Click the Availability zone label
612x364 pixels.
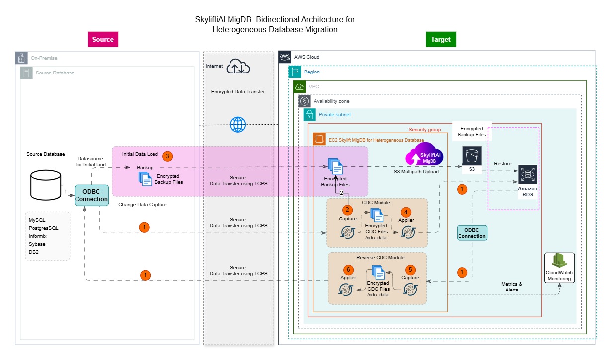point(331,101)
